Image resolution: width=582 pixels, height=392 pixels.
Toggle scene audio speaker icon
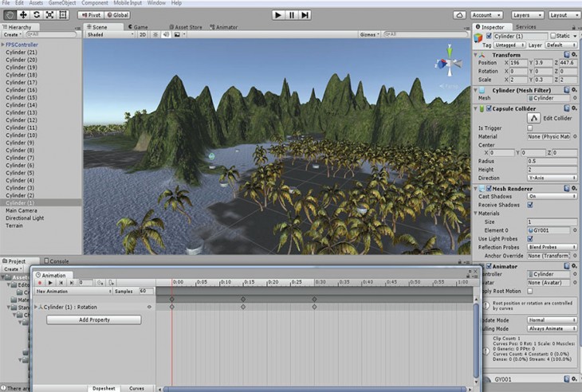click(166, 34)
